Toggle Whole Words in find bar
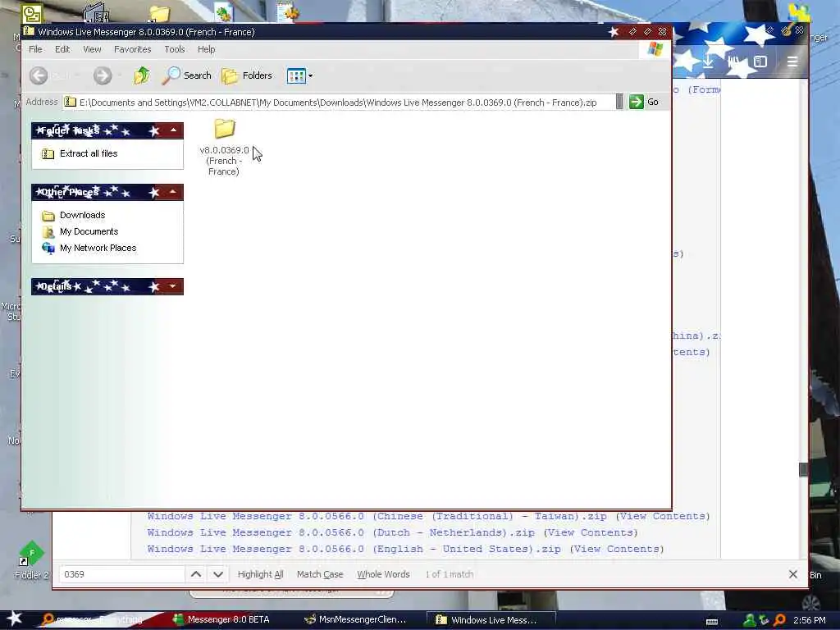This screenshot has height=630, width=840. point(383,574)
